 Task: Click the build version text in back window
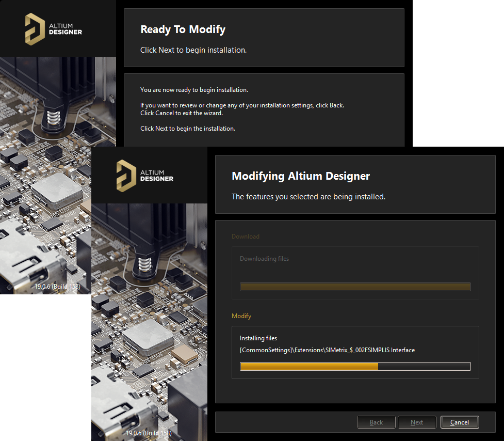click(x=57, y=286)
